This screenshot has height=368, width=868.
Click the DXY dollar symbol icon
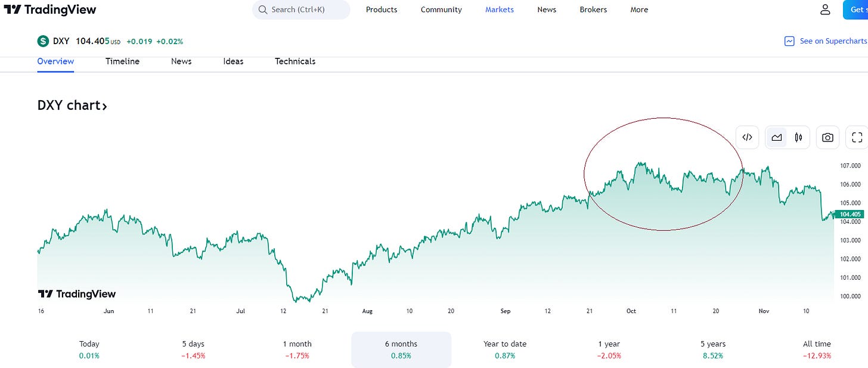pos(43,41)
